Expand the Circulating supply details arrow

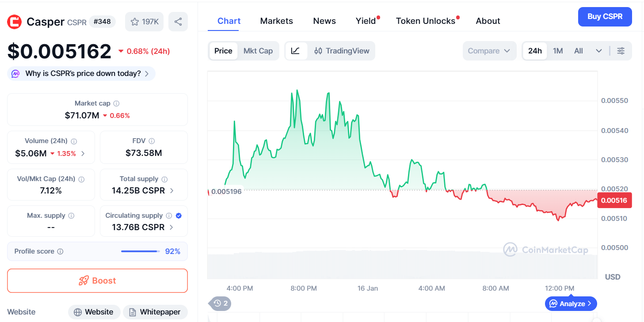171,227
